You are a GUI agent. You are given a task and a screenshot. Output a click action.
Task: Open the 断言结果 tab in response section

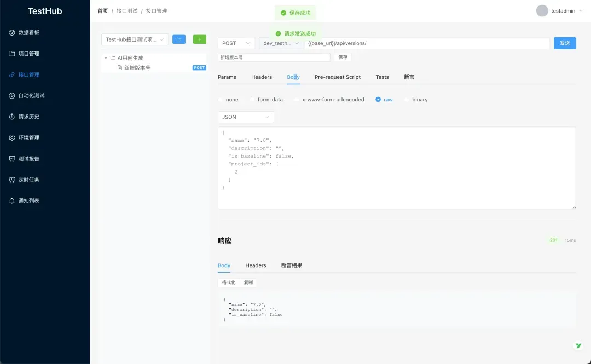(x=292, y=265)
